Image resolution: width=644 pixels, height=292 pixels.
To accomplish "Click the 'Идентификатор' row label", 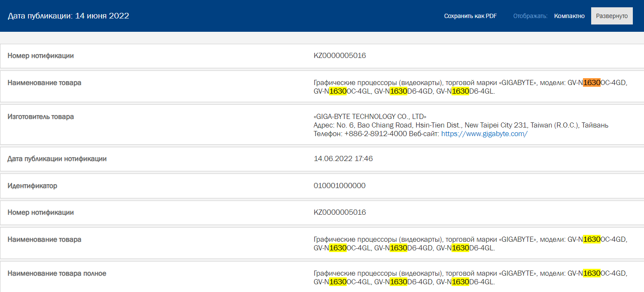I will pyautogui.click(x=32, y=186).
